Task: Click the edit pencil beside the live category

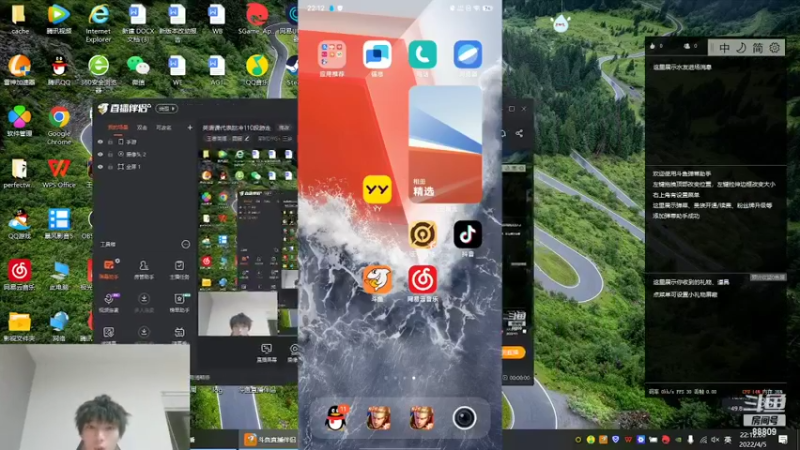Action: (247, 139)
